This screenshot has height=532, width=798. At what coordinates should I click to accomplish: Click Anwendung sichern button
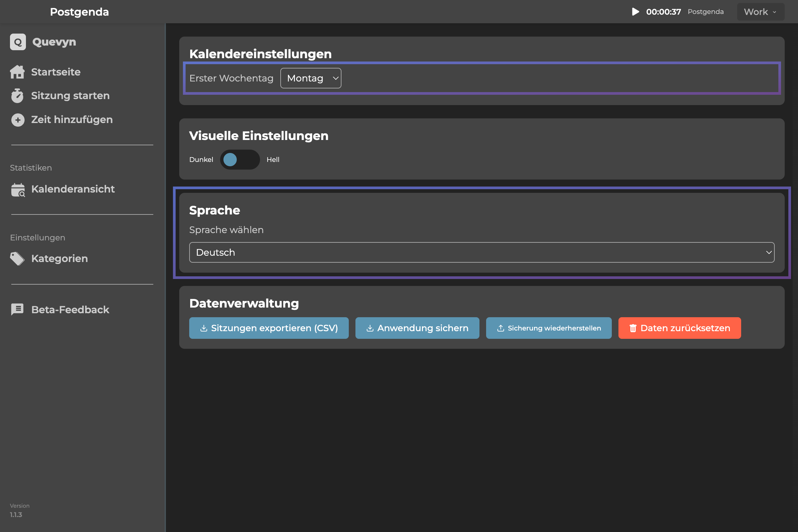pyautogui.click(x=417, y=328)
